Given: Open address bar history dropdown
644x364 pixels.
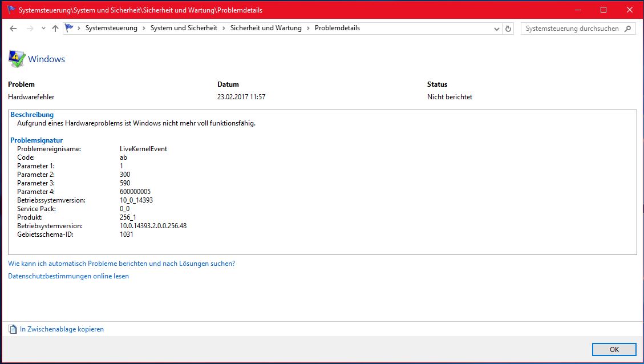Looking at the screenshot, I should [x=497, y=29].
